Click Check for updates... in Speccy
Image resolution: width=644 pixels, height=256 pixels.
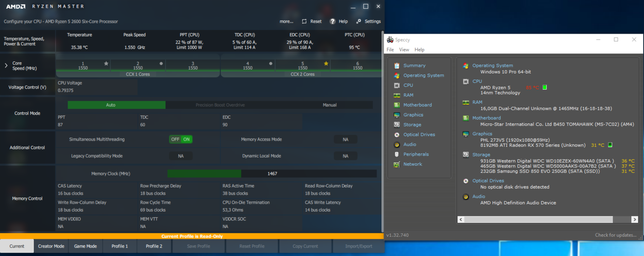point(616,235)
